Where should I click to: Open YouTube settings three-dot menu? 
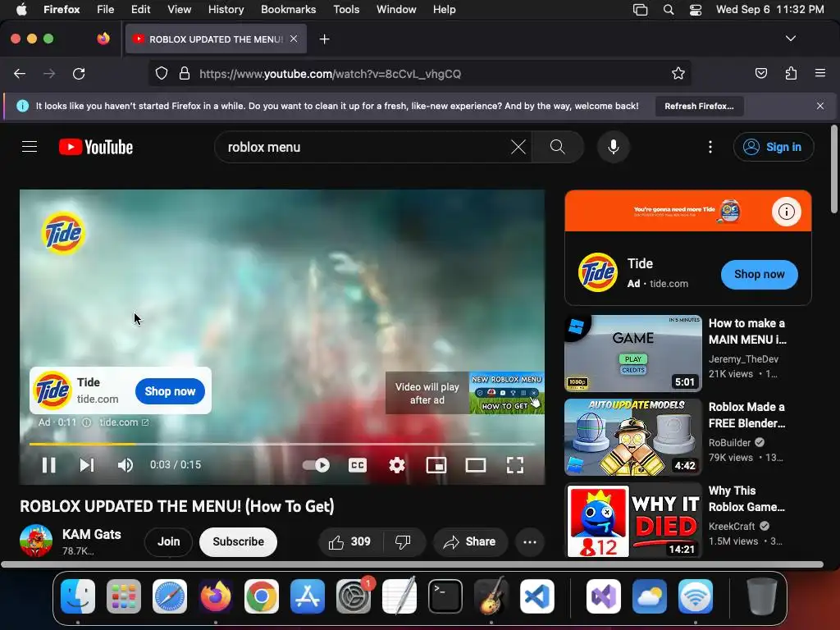710,147
